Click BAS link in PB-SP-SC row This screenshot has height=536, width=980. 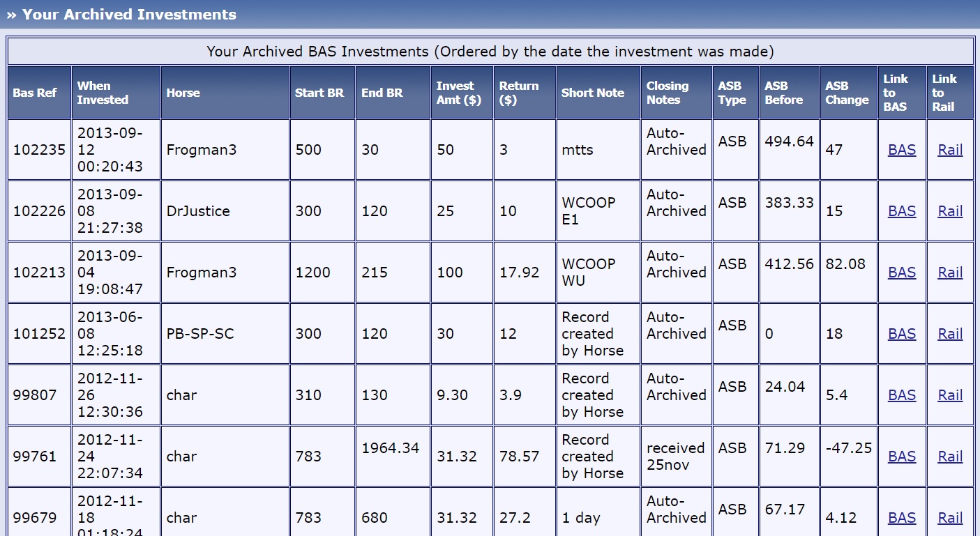(901, 334)
